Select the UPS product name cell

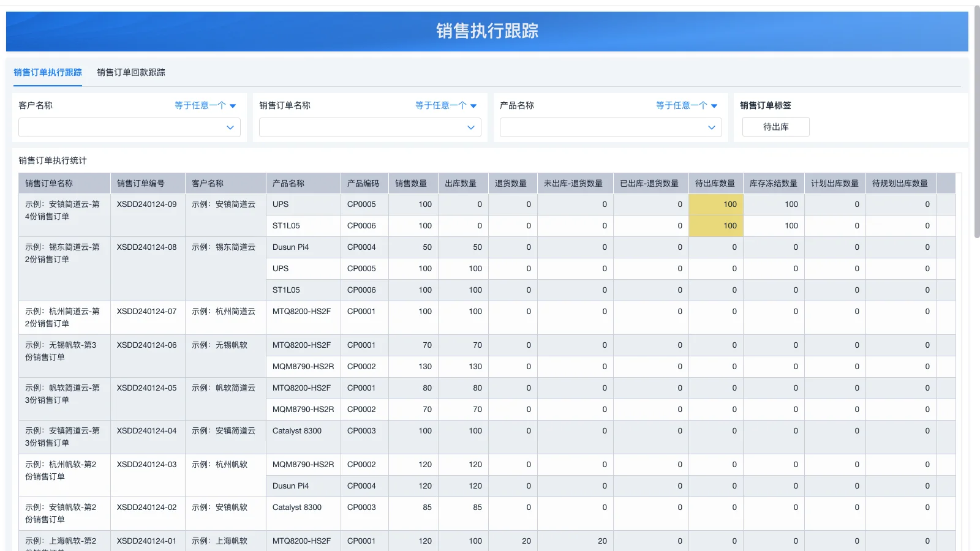point(281,204)
